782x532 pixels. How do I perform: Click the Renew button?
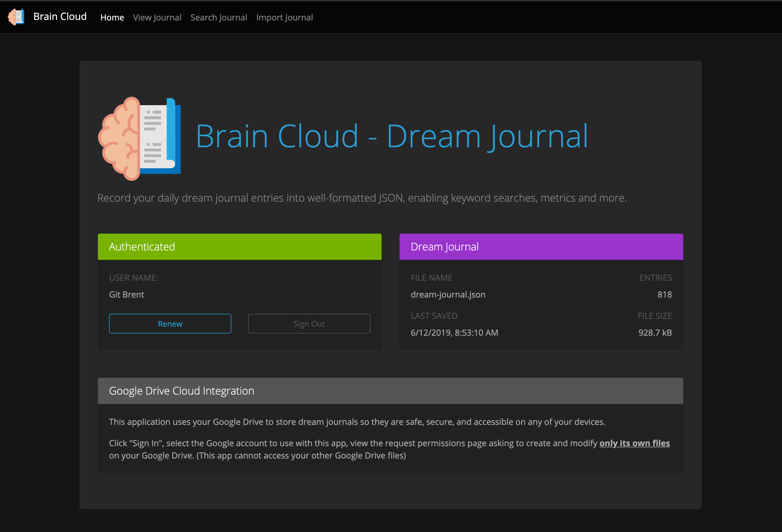[170, 323]
